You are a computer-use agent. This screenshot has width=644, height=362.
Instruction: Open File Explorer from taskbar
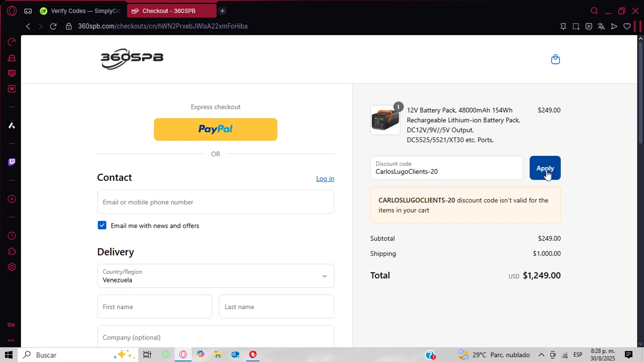[x=218, y=355]
